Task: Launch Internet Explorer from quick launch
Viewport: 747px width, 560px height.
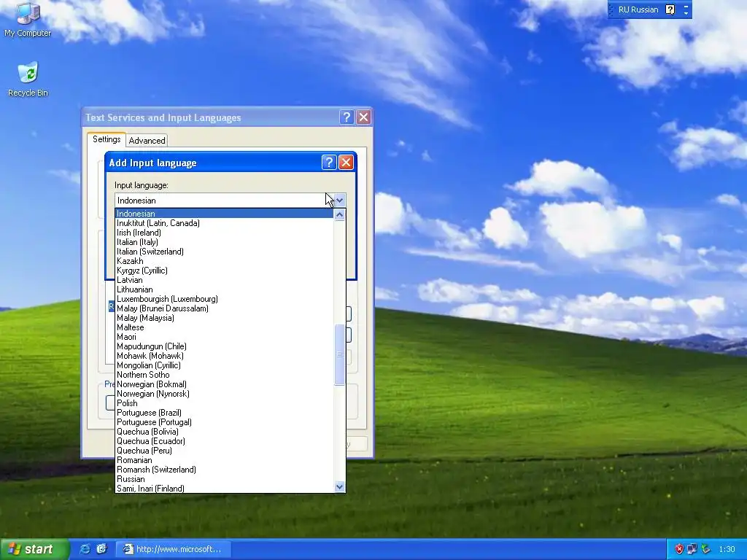Action: tap(85, 549)
